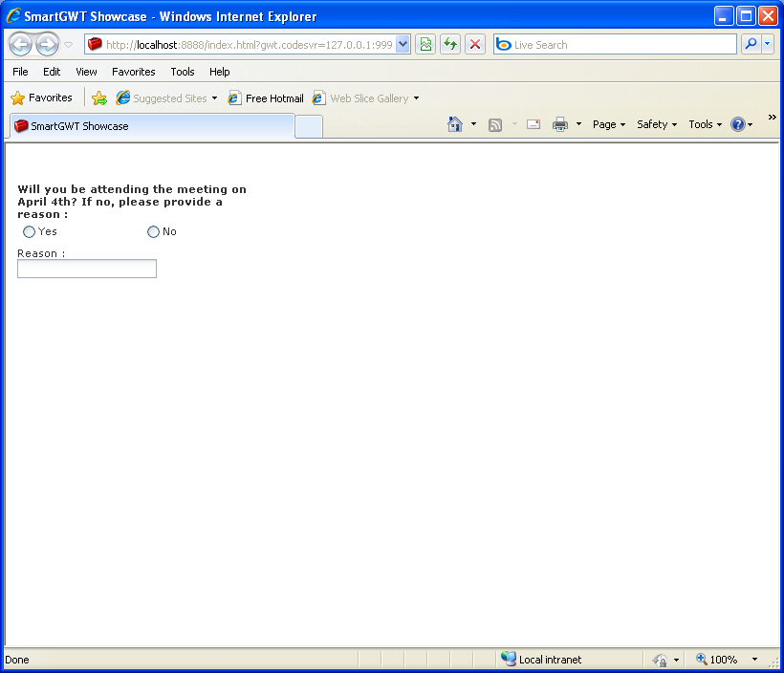
Task: Open the Safety command bar menu
Action: pyautogui.click(x=657, y=124)
